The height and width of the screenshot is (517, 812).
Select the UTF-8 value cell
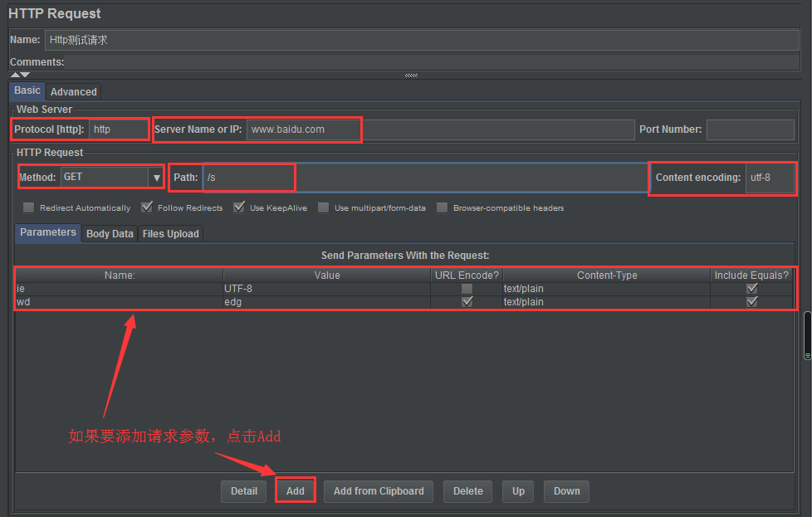point(327,289)
